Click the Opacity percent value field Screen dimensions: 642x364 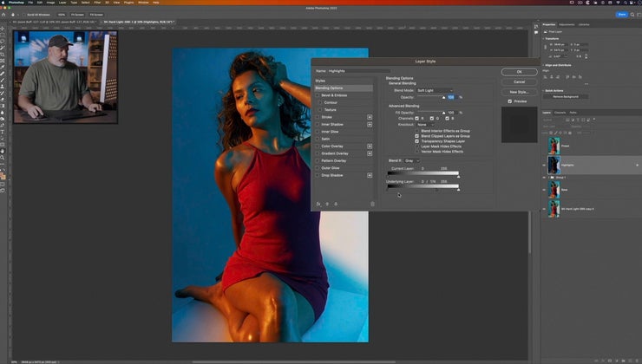451,97
